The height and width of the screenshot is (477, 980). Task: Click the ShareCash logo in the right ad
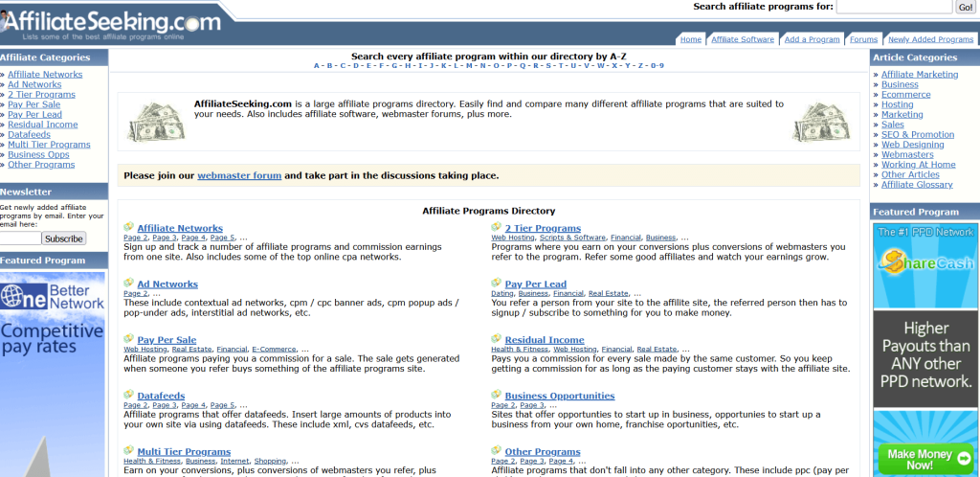pyautogui.click(x=925, y=262)
